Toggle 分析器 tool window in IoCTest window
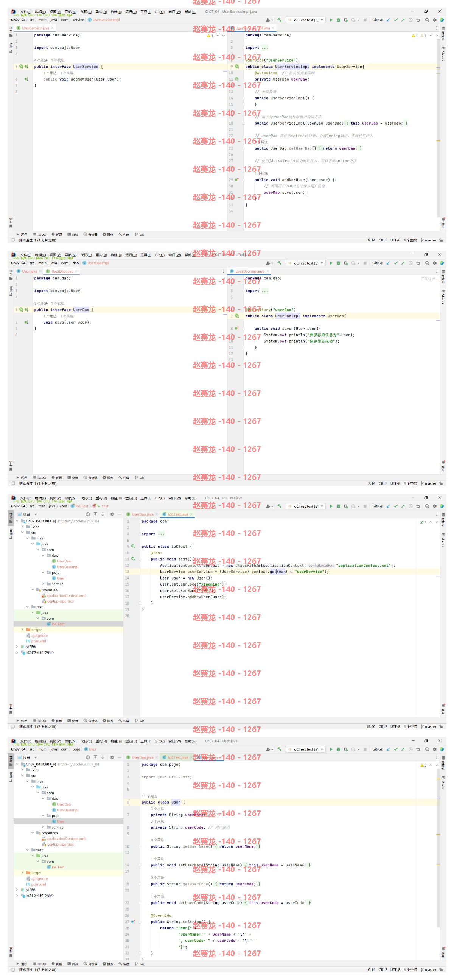 (90, 721)
